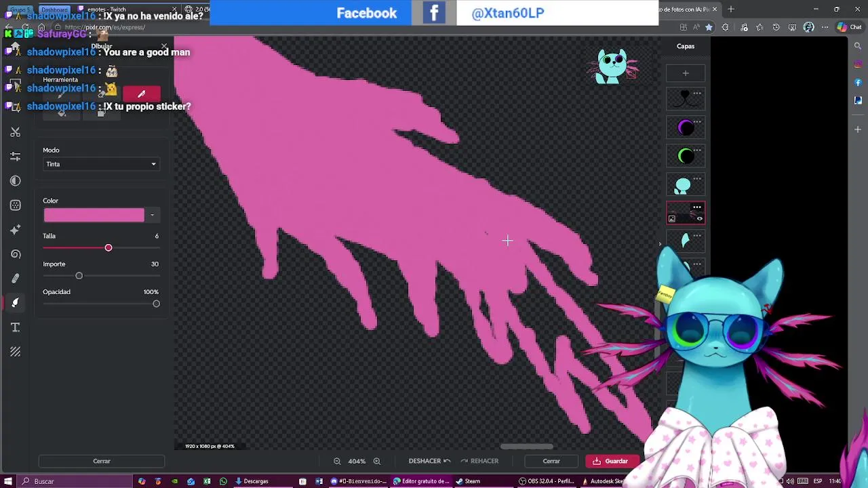Open options of the selected layer
The image size is (868, 488).
(697, 207)
